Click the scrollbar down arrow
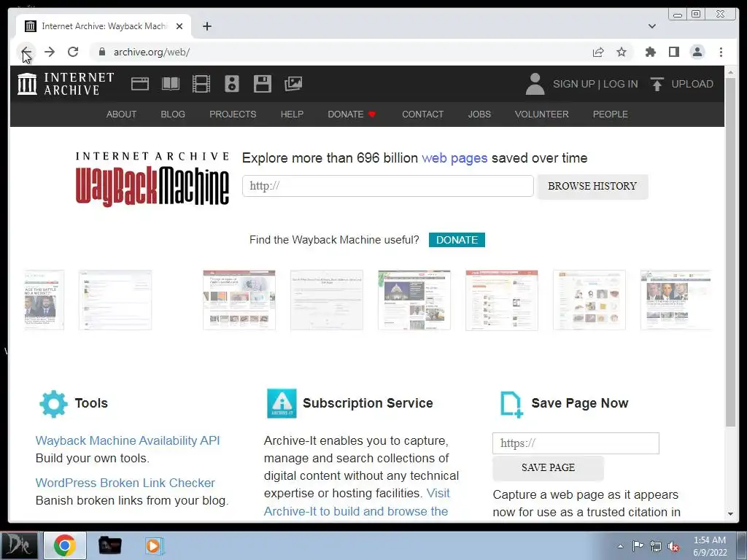This screenshot has width=747, height=560. pyautogui.click(x=730, y=514)
